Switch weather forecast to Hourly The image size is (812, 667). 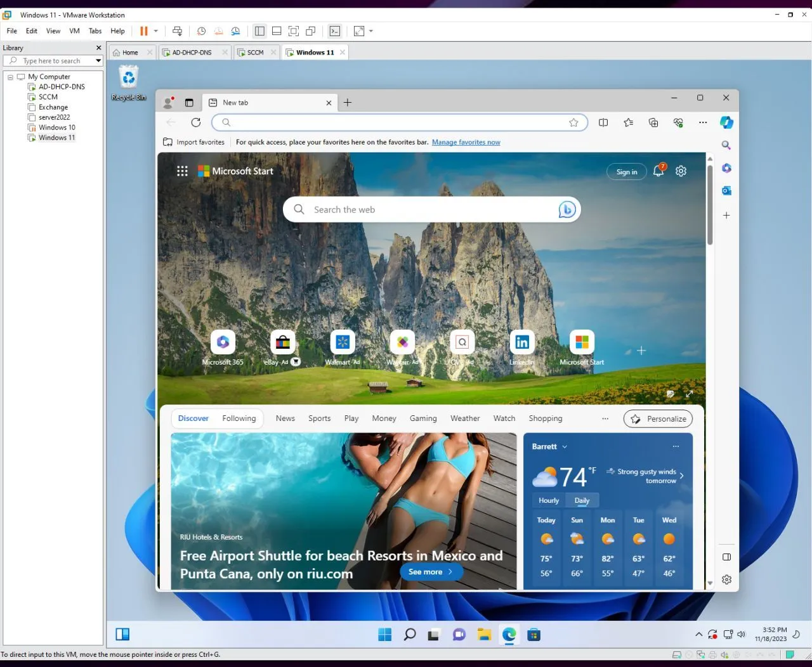pyautogui.click(x=549, y=500)
